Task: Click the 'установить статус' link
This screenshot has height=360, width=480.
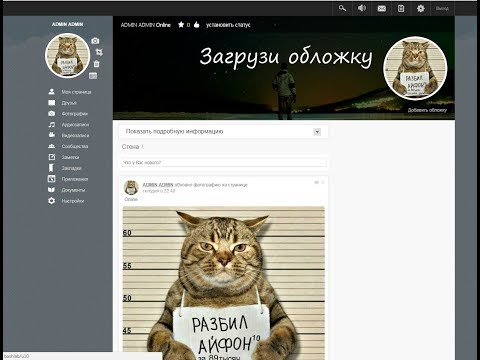Action: (228, 25)
